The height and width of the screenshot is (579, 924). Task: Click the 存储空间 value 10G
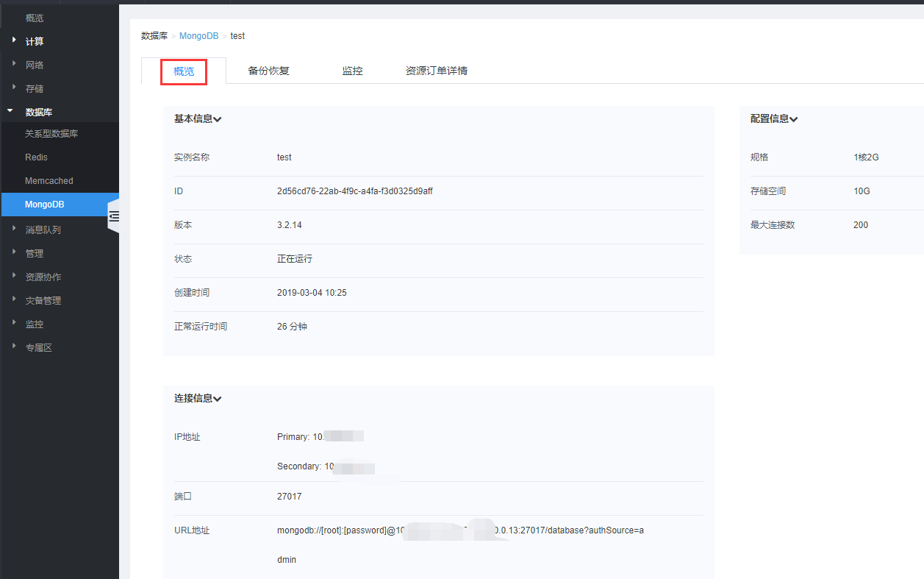click(x=862, y=191)
